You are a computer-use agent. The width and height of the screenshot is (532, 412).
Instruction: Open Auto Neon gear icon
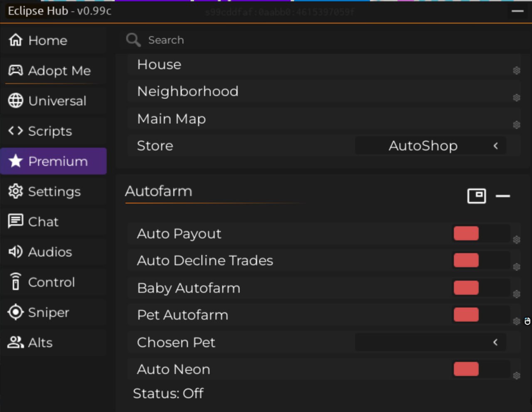tap(517, 375)
